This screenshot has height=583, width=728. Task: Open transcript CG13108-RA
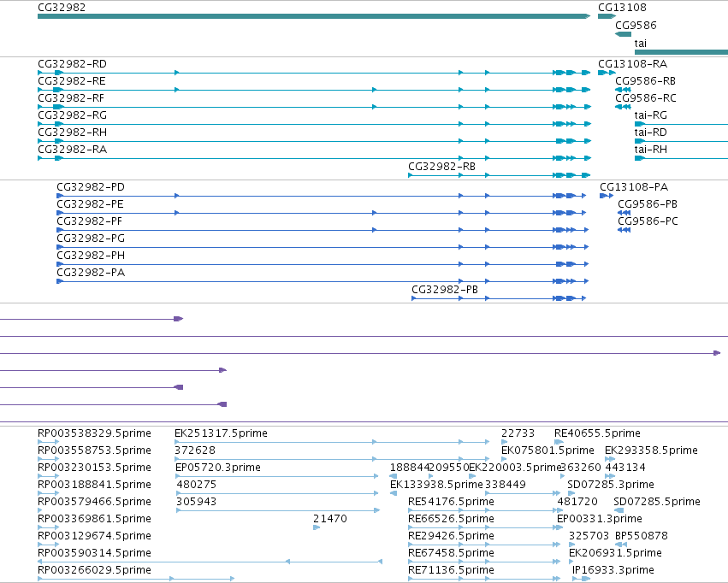point(632,64)
